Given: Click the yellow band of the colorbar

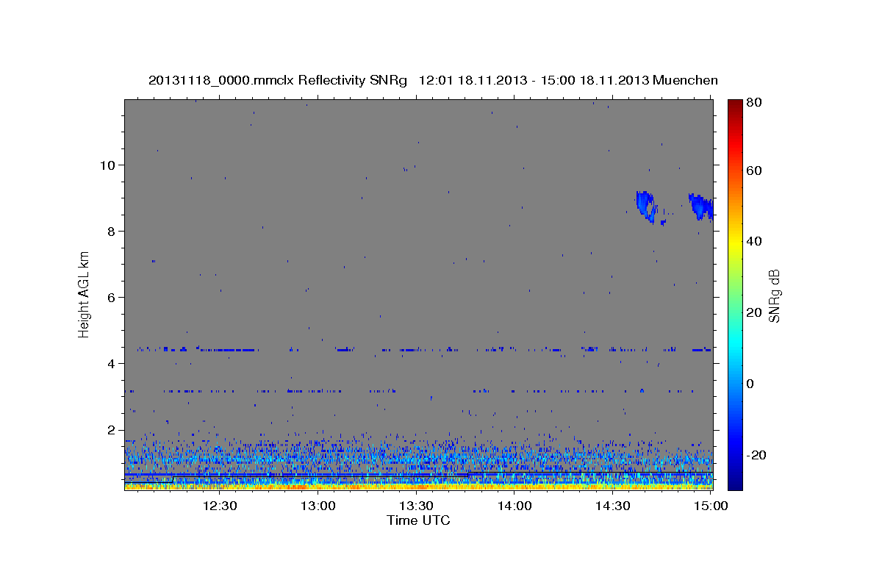Looking at the screenshot, I should coord(735,245).
